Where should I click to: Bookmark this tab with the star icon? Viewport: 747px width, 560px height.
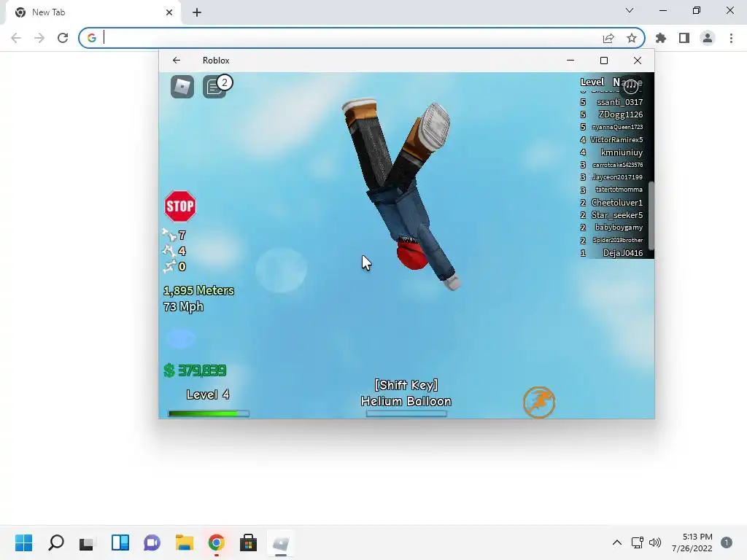(631, 38)
